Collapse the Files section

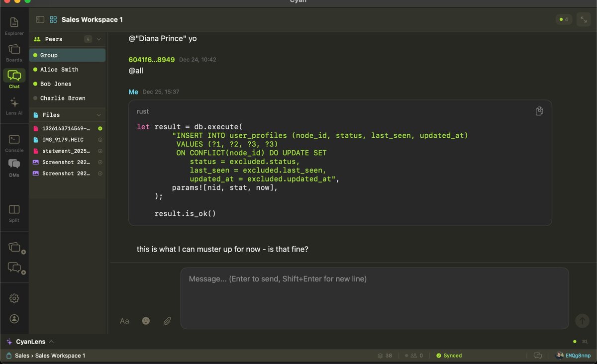(98, 115)
